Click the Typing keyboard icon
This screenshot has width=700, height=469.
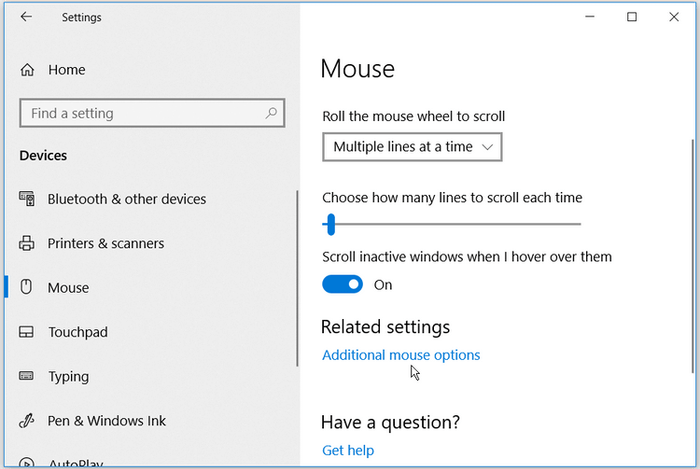tap(26, 376)
